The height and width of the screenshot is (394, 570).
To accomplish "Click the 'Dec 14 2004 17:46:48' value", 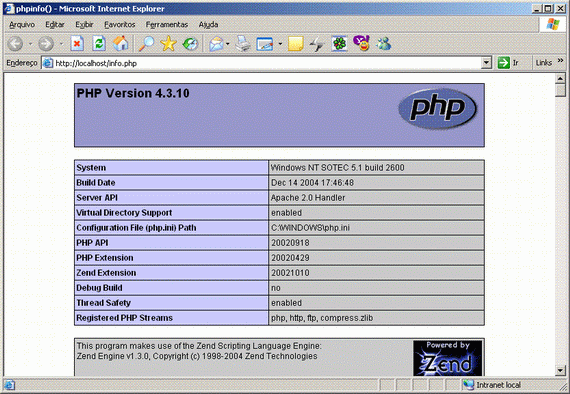I will (312, 182).
